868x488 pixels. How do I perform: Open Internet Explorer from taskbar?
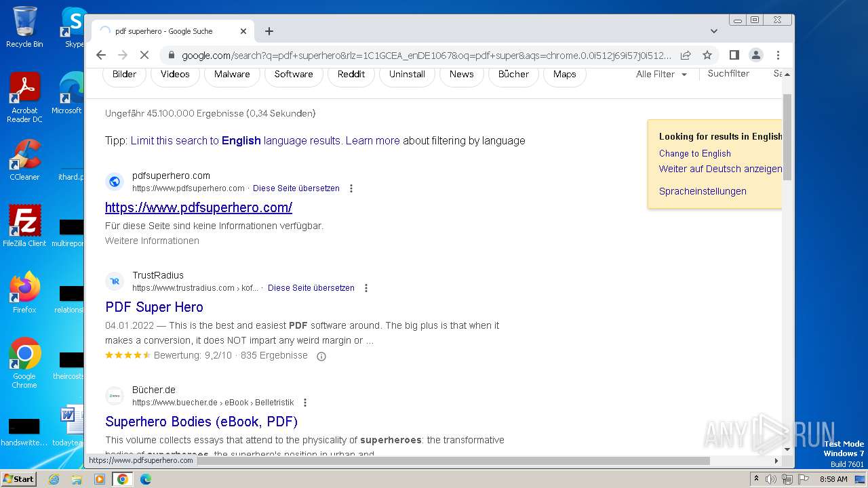(x=54, y=479)
